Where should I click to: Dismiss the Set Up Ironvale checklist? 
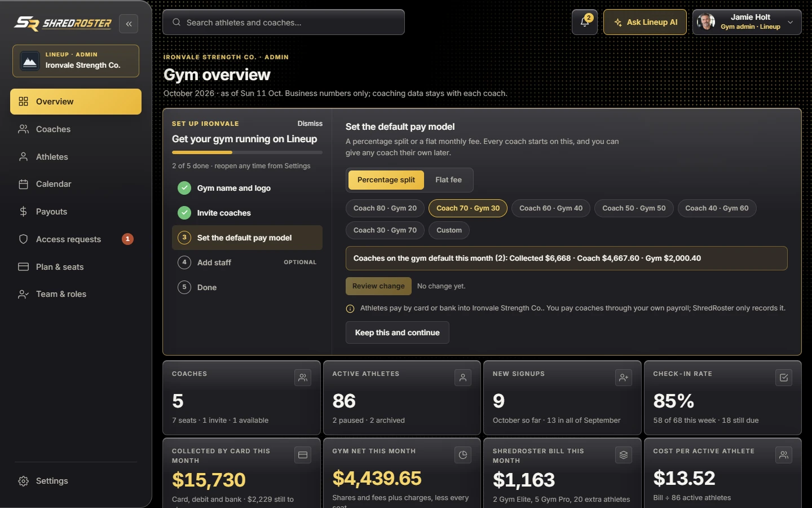click(310, 124)
